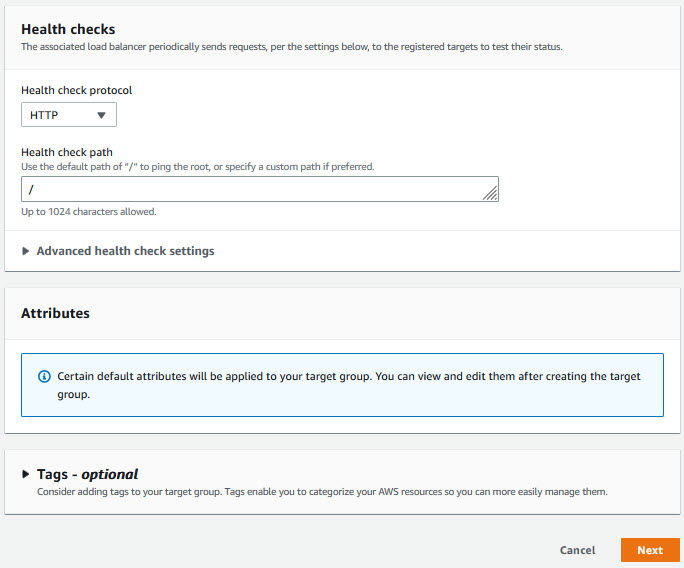Click the path field's resize handle
The width and height of the screenshot is (684, 568).
pos(490,195)
